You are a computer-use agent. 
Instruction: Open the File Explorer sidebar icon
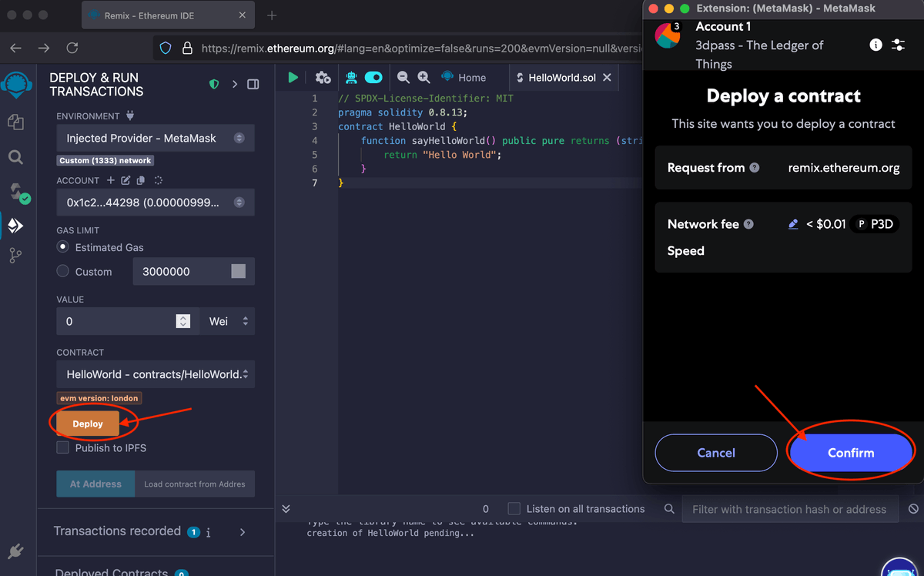click(15, 122)
